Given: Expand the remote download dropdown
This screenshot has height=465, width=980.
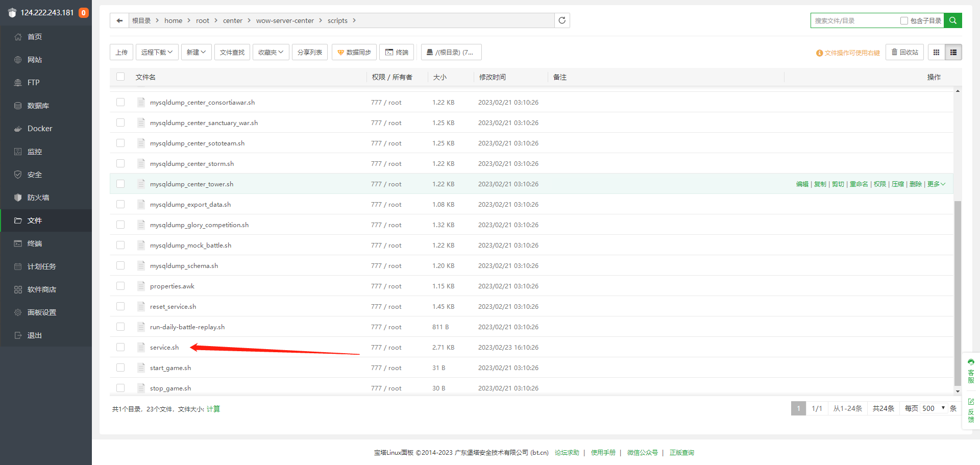Looking at the screenshot, I should [x=157, y=52].
